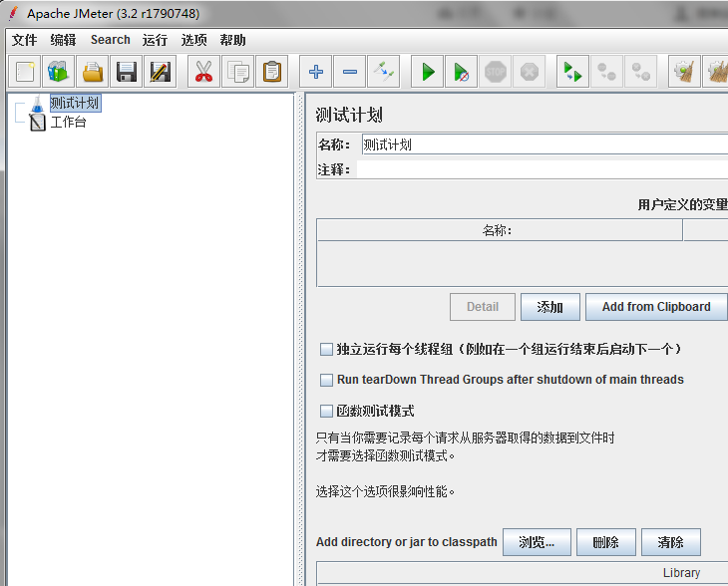This screenshot has width=728, height=586.
Task: Click the 删除 classpath button
Action: (606, 542)
